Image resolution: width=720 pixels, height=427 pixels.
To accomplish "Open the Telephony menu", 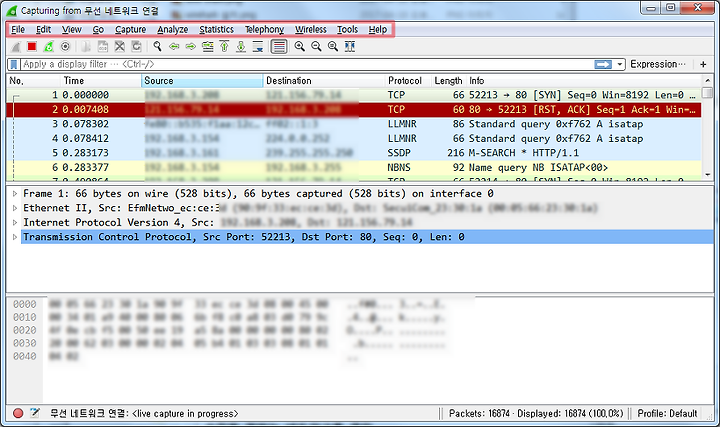I will point(264,29).
